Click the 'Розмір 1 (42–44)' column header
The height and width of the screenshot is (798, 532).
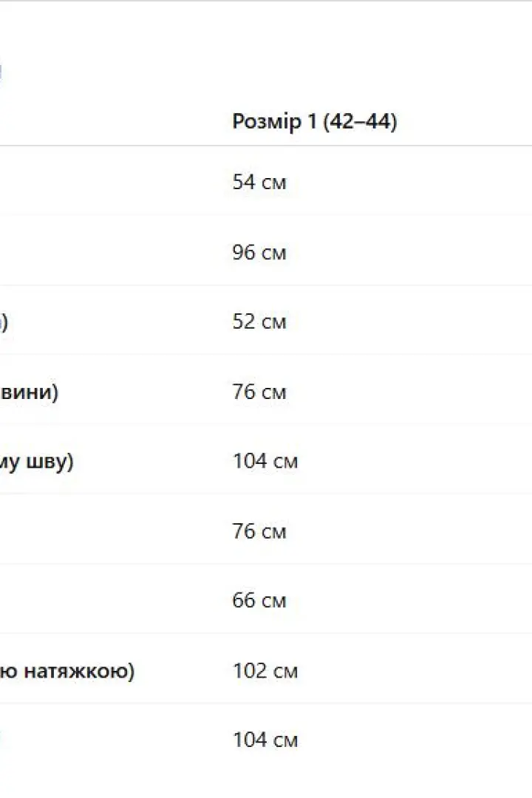[314, 122]
